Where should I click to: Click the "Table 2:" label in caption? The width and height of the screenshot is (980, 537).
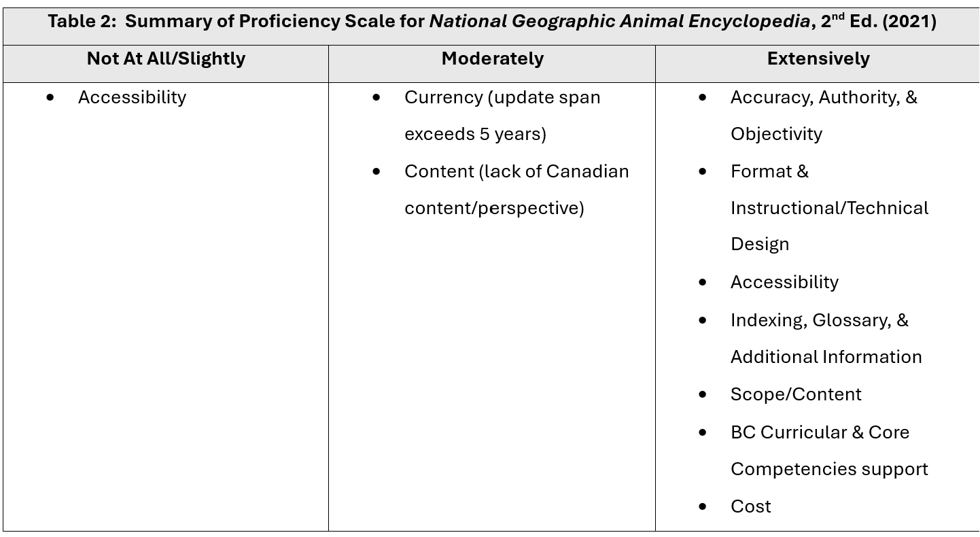[82, 22]
